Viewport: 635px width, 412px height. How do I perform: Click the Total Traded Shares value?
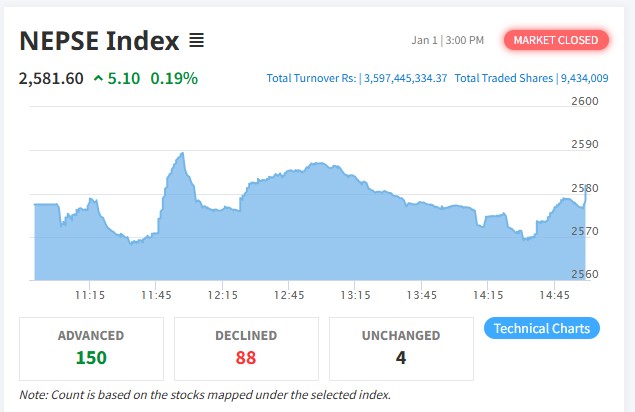[584, 78]
